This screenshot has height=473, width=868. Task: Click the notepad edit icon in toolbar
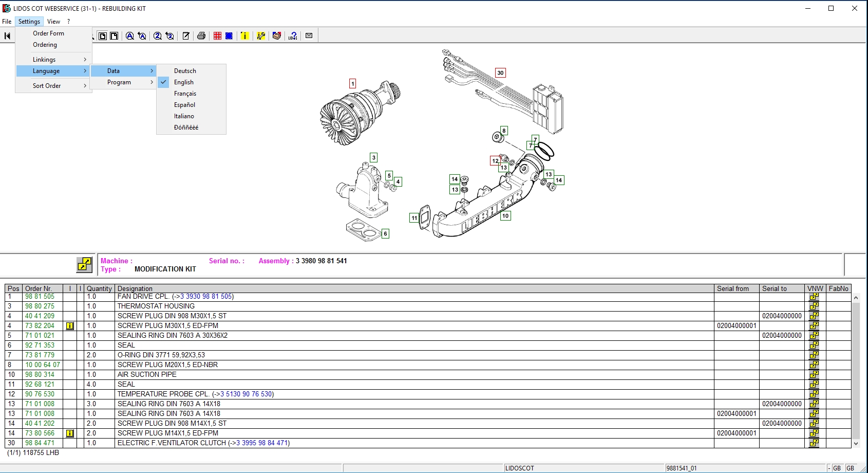pos(186,36)
